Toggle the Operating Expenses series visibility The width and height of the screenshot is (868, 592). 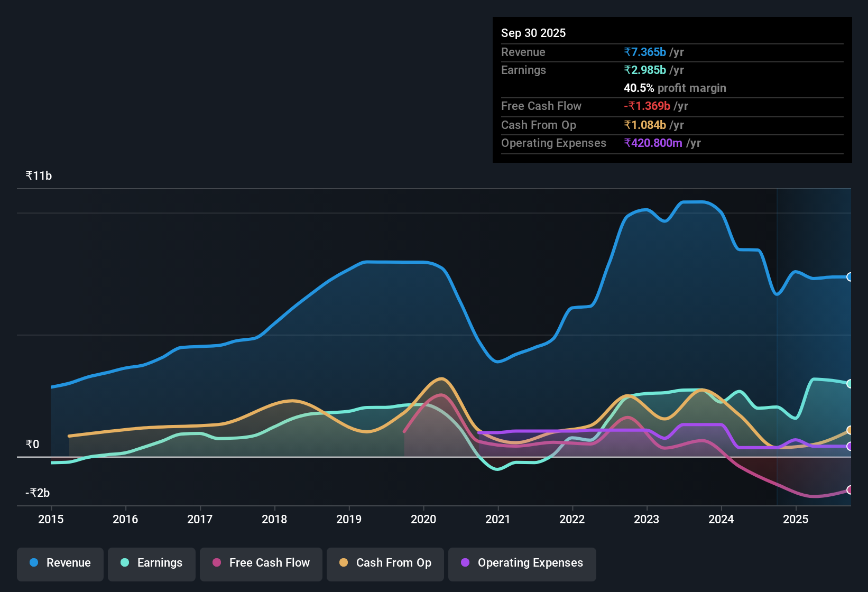click(x=522, y=563)
